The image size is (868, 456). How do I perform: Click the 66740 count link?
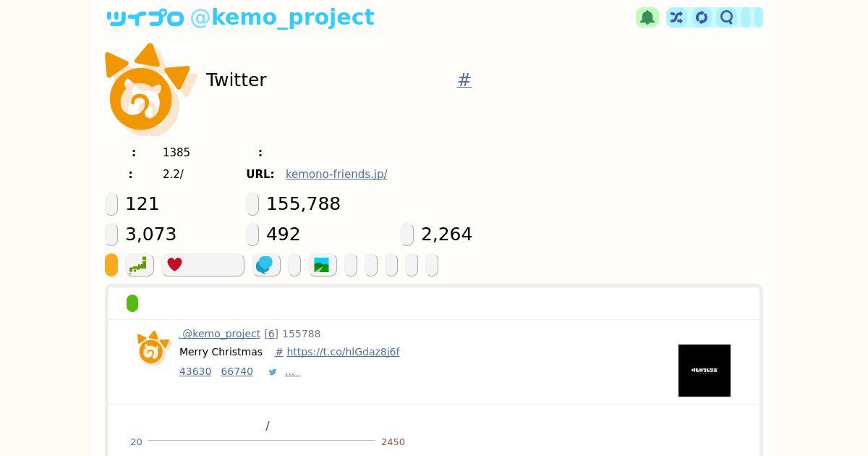click(237, 371)
